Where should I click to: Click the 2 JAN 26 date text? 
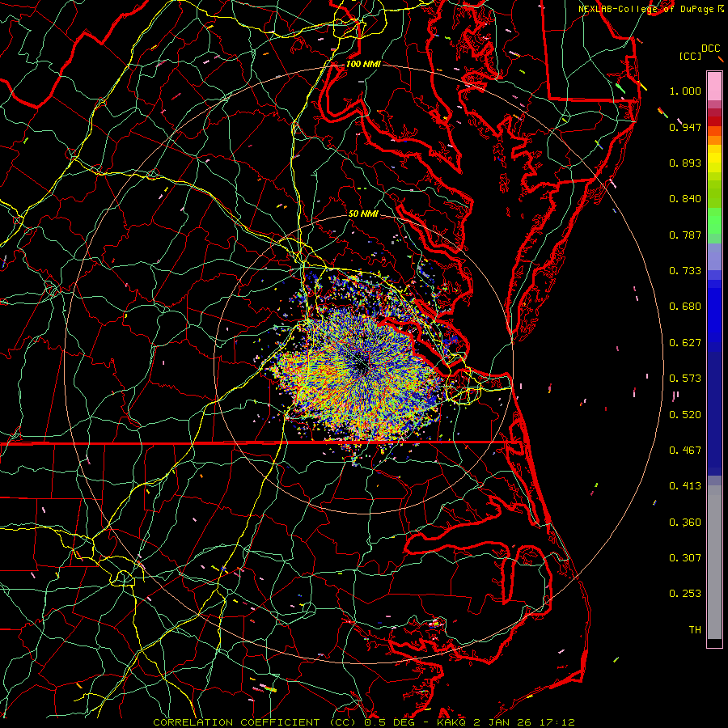pos(503,722)
